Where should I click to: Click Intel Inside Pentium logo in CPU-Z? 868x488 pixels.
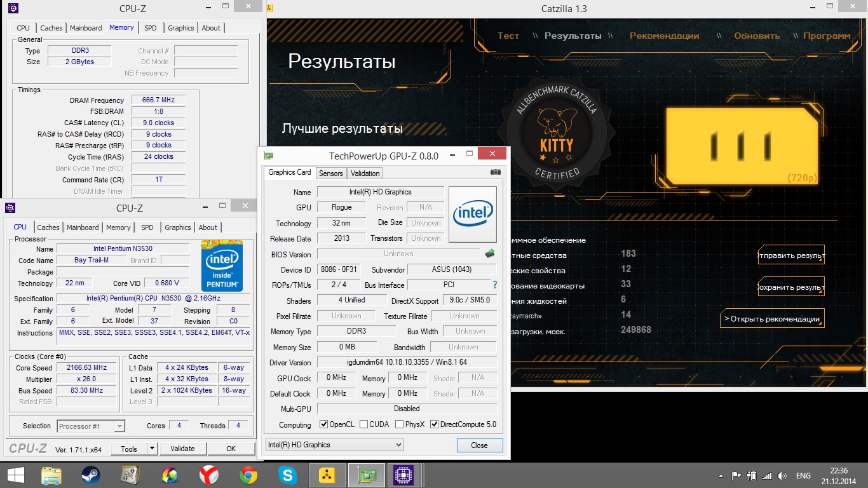point(222,266)
